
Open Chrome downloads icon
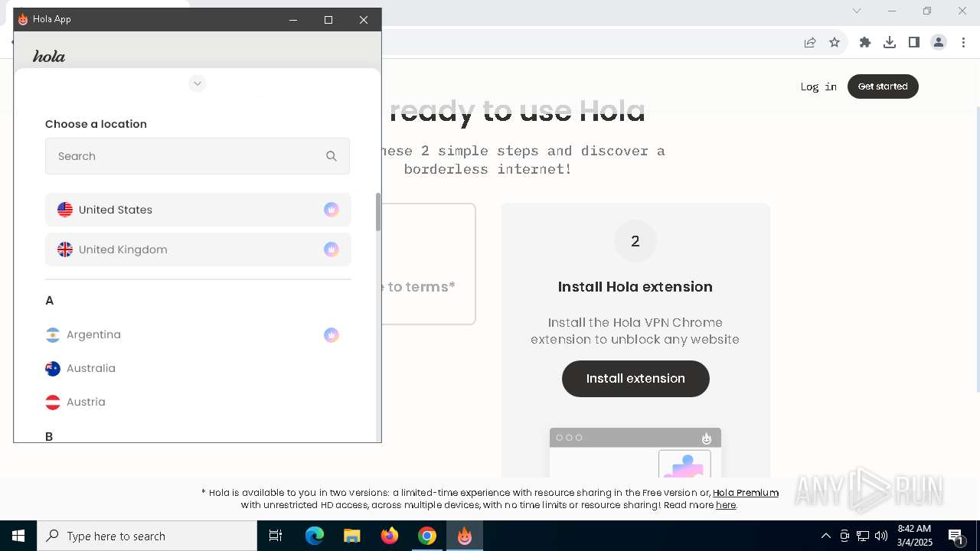point(890,42)
